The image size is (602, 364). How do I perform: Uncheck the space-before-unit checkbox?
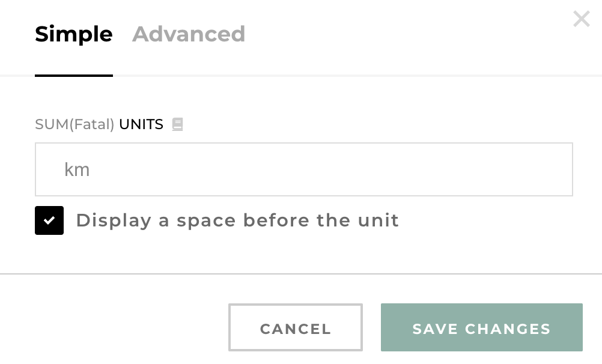pyautogui.click(x=49, y=220)
